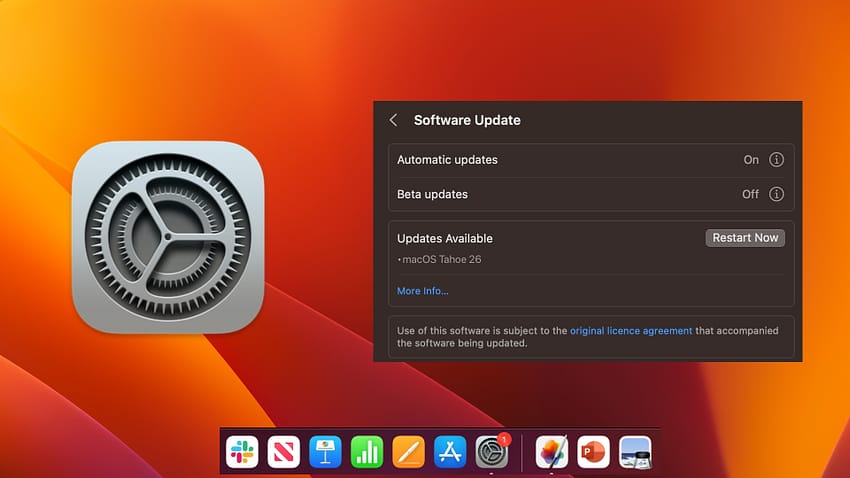Screen dimensions: 850x478
Task: Select the Automatic updates label
Action: point(447,160)
